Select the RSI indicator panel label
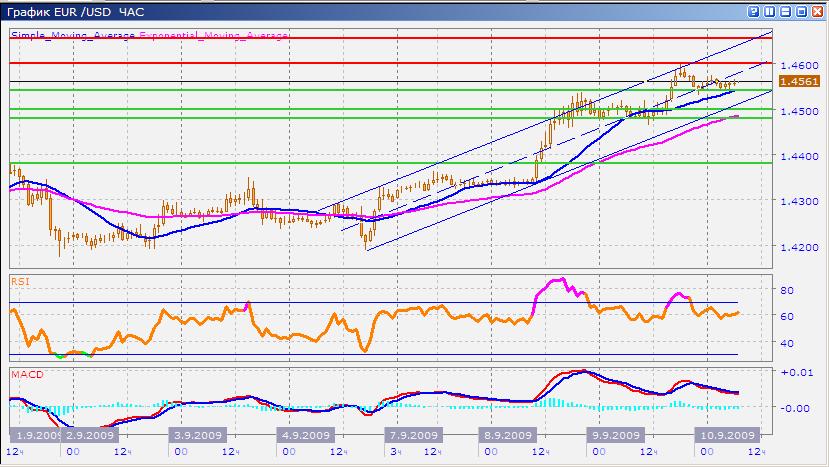829x467 pixels. [20, 282]
